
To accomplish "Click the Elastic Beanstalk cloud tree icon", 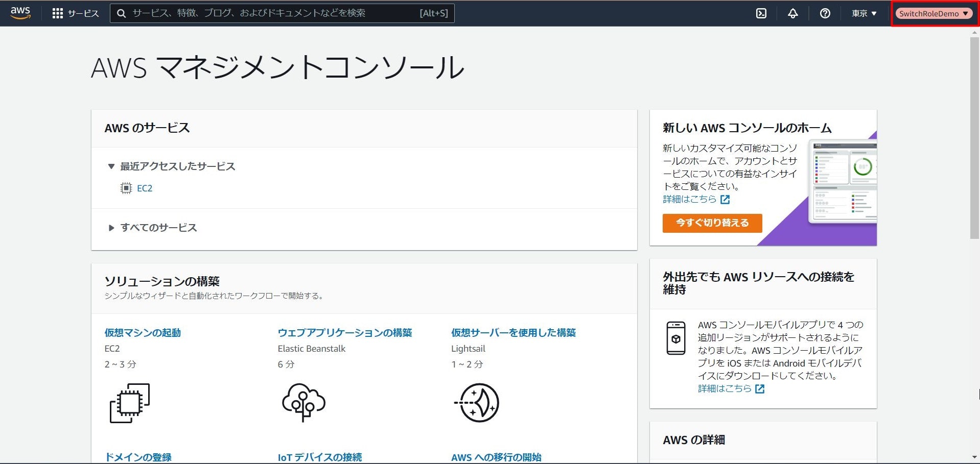I will pos(304,402).
